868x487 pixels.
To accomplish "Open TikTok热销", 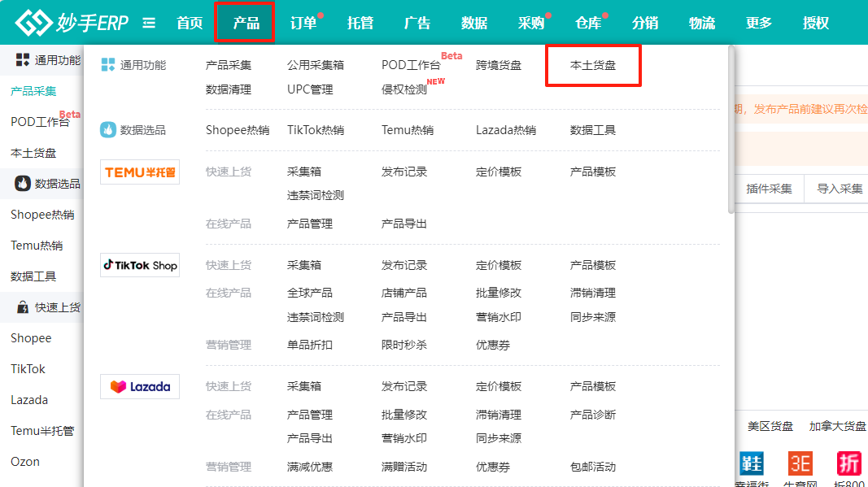I will point(316,130).
